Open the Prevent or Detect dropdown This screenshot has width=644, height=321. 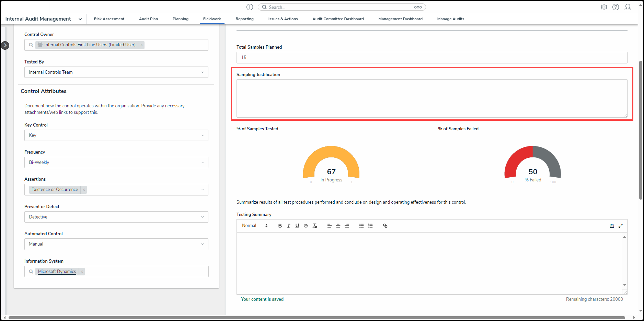pos(116,217)
